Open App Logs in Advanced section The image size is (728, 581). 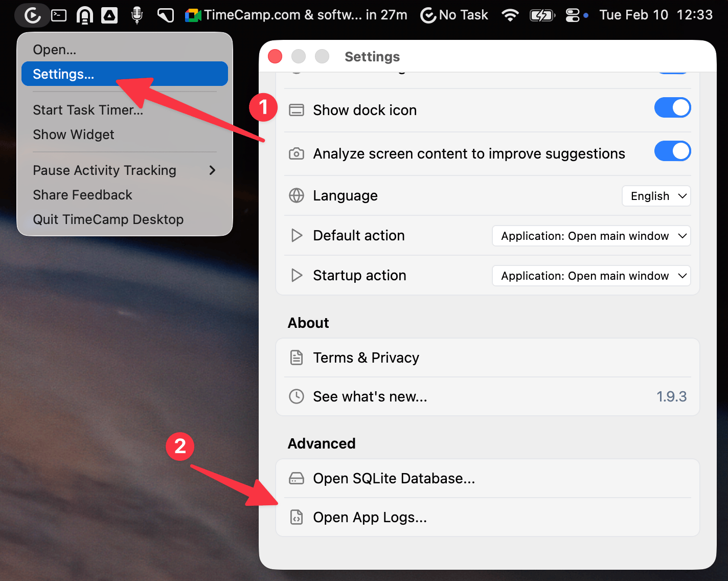(370, 517)
